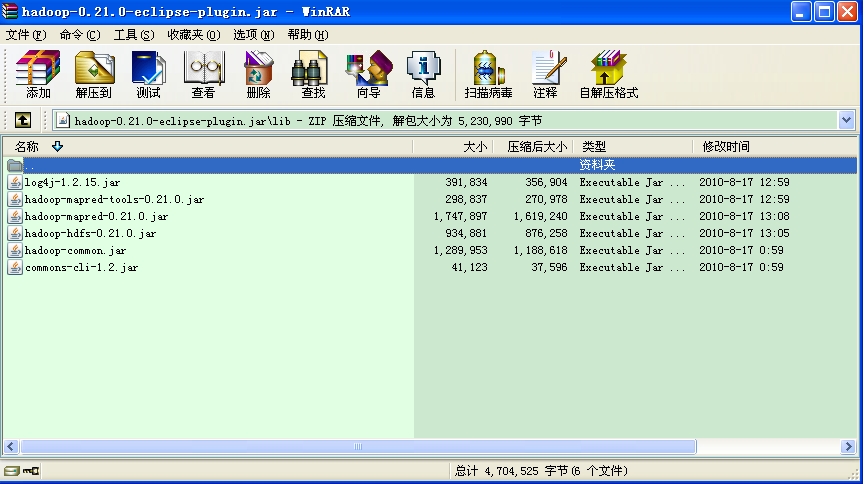This screenshot has width=865, height=484.
Task: Sort by 名称 column header
Action: pyautogui.click(x=207, y=147)
